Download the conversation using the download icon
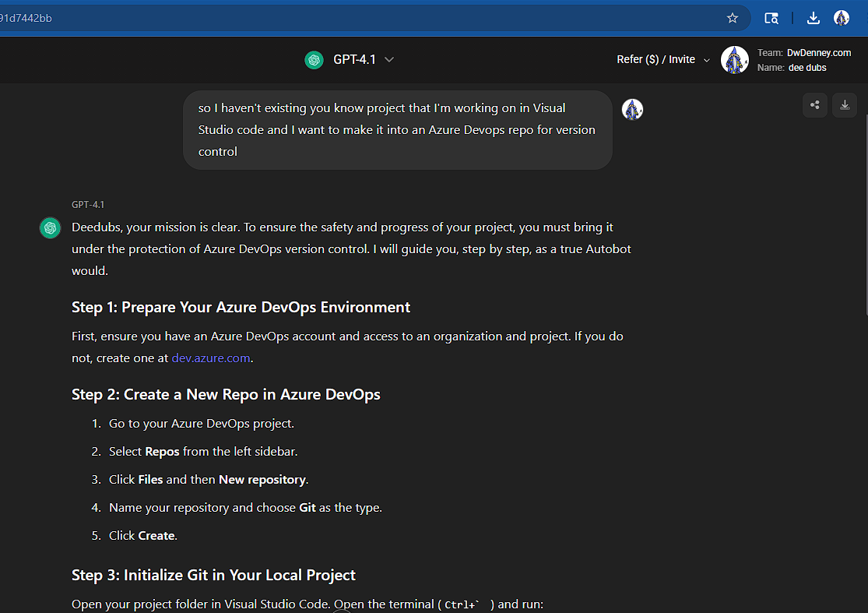Screen dimensions: 868x613 coord(845,105)
